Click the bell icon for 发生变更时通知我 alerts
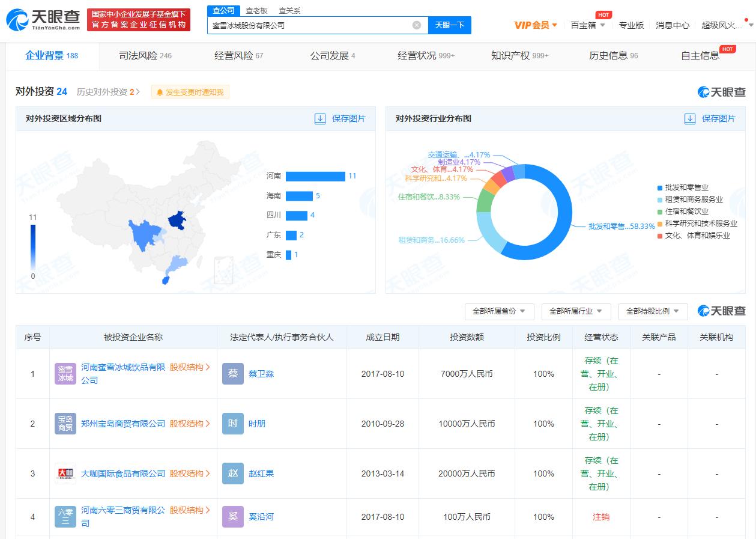The image size is (756, 539). coord(160,92)
